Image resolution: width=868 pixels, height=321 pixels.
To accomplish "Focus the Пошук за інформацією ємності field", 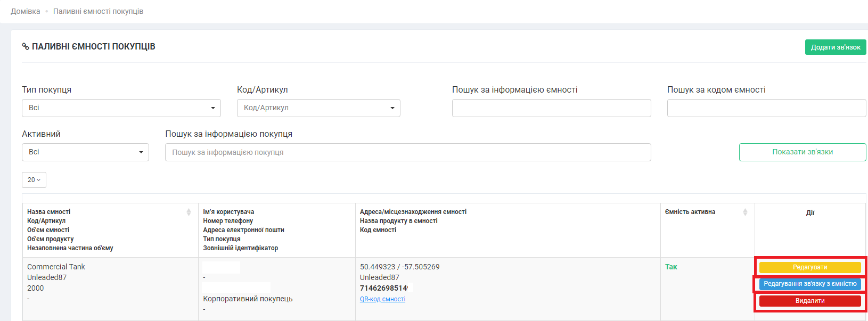I will (551, 108).
